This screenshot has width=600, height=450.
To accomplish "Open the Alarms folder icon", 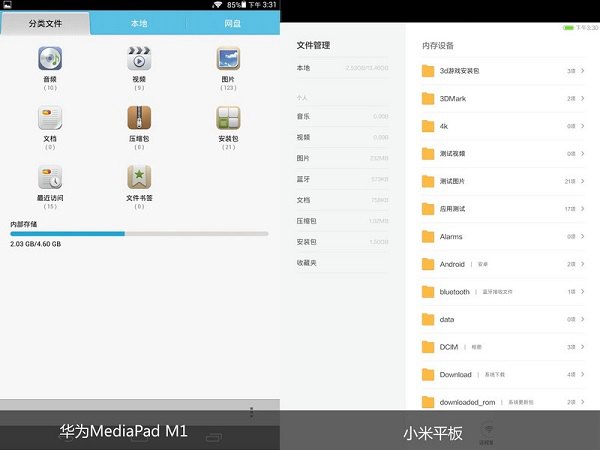I will pyautogui.click(x=428, y=236).
